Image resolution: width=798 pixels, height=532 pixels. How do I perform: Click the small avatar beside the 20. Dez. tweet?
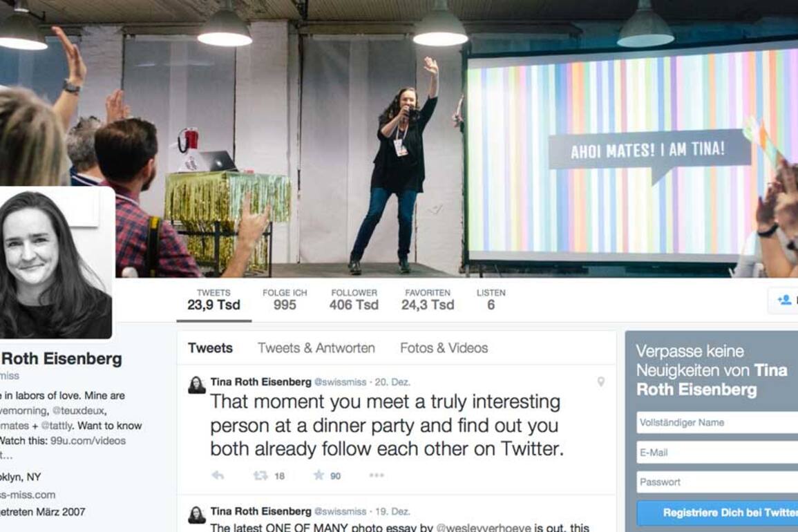tap(197, 385)
